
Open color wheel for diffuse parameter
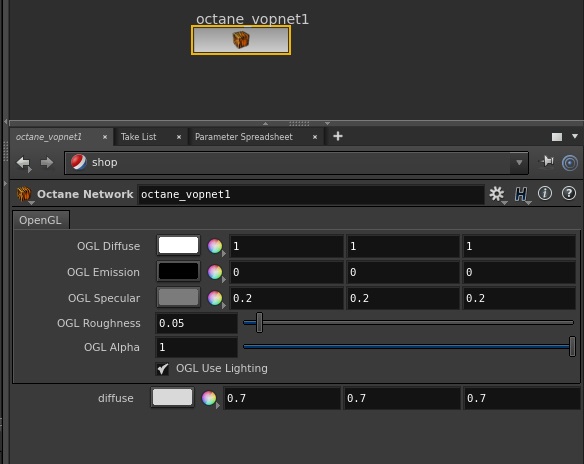[209, 398]
